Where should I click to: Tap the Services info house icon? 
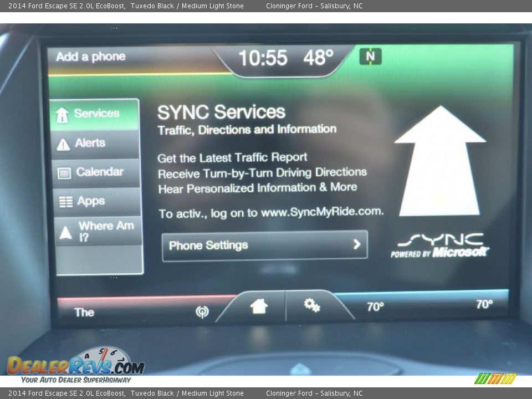62,115
